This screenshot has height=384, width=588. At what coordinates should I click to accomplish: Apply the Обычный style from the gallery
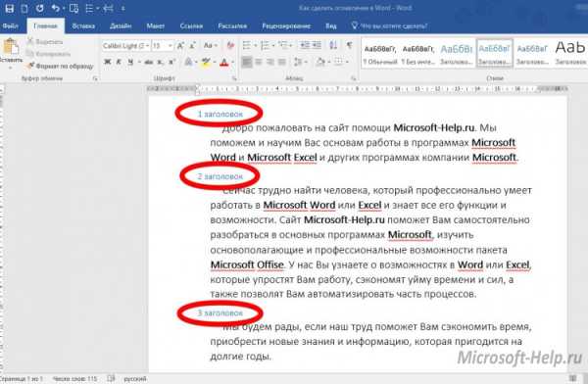(x=380, y=55)
